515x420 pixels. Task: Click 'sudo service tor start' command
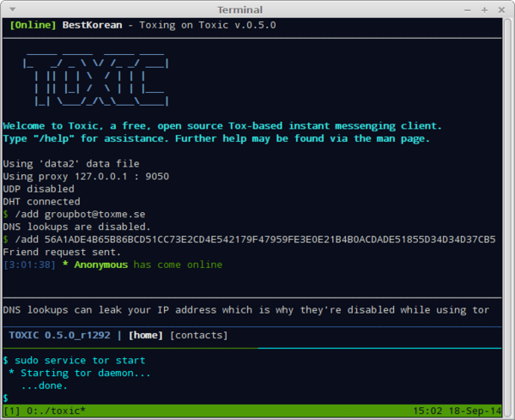point(80,361)
